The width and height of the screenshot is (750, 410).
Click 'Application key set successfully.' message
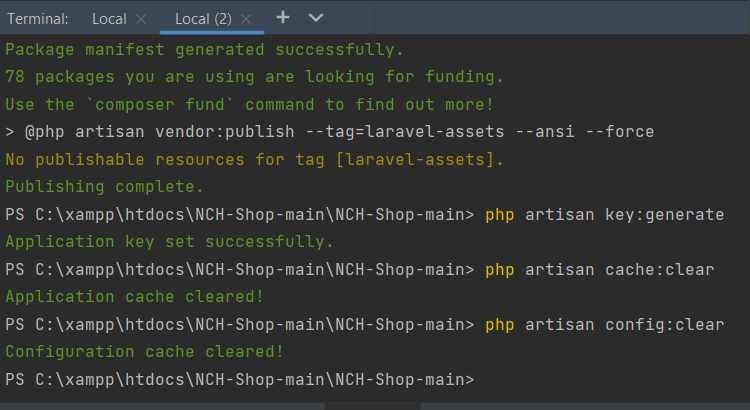[169, 242]
